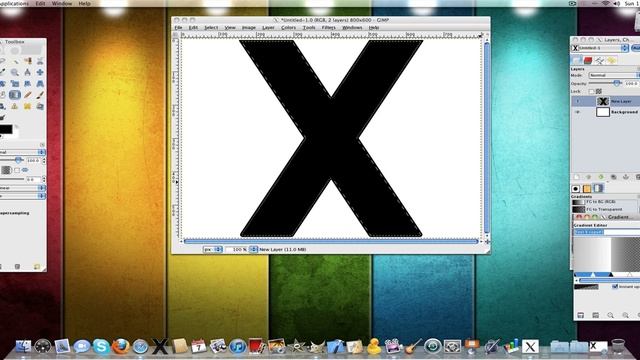Image resolution: width=640 pixels, height=360 pixels.
Task: Click gradient name field in Gradient Editor
Action: (x=607, y=232)
